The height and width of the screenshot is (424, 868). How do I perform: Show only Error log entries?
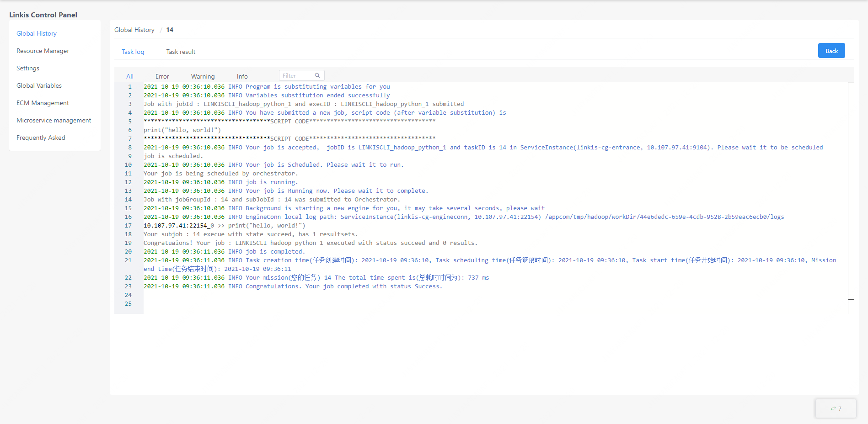point(162,76)
